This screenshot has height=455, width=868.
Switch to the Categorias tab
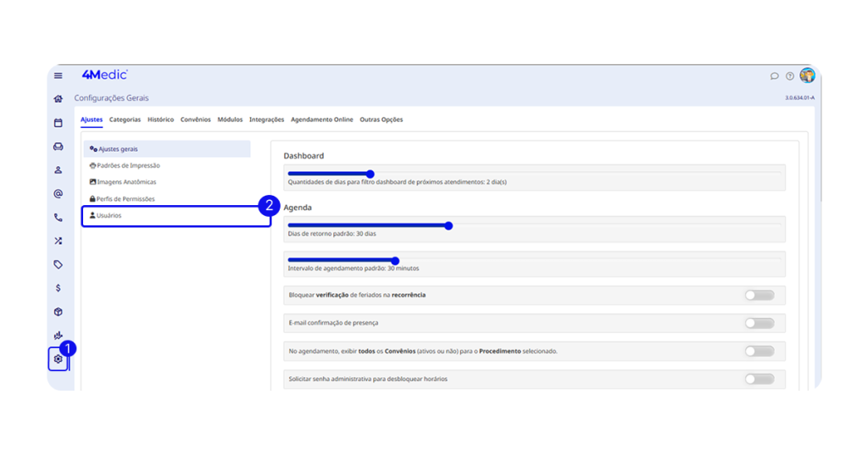[125, 119]
